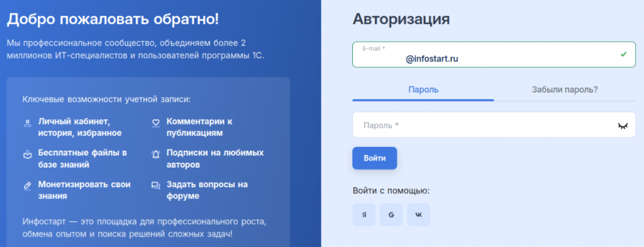Viewport: 644px width, 247px height.
Task: Focus the E-mail input field
Action: 494,54
